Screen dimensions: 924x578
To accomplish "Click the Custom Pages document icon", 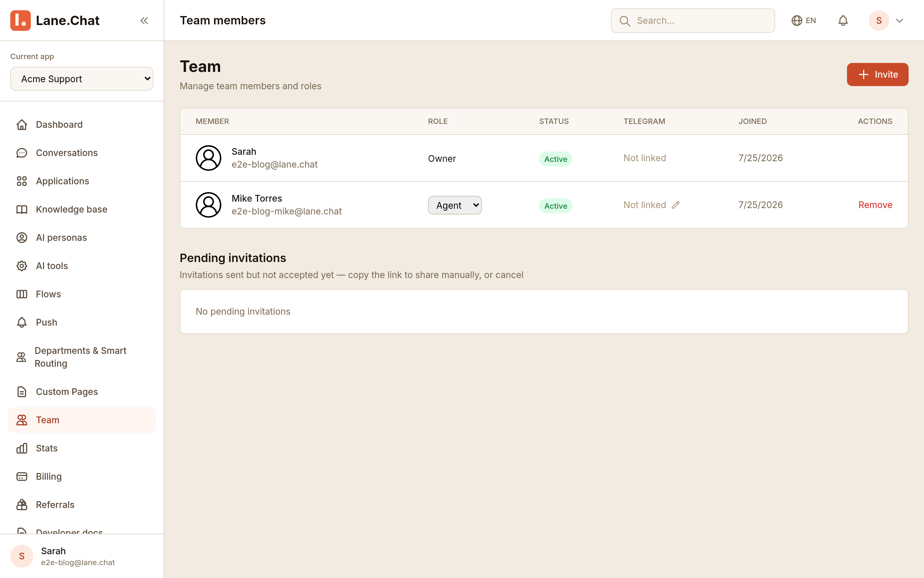I will pos(22,392).
